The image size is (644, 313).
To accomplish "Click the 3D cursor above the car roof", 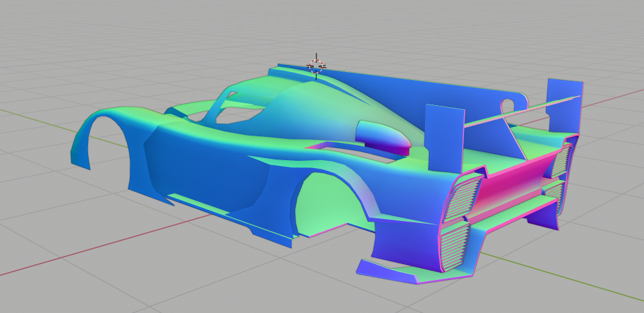I will pyautogui.click(x=316, y=66).
